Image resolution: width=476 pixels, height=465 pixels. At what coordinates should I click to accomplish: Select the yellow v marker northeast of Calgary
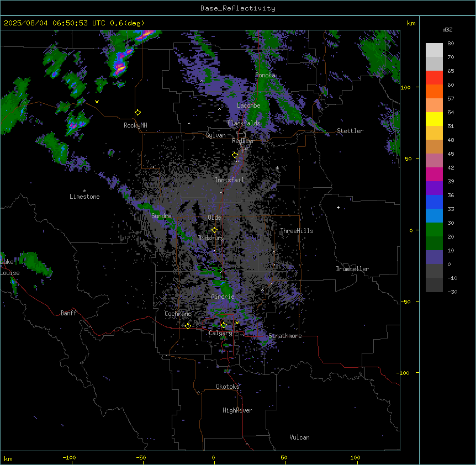(237, 323)
